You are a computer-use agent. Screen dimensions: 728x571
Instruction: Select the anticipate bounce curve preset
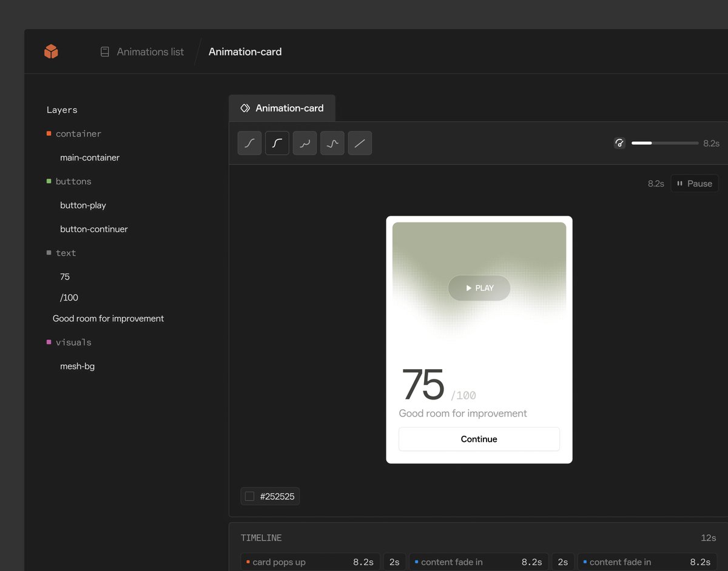332,143
